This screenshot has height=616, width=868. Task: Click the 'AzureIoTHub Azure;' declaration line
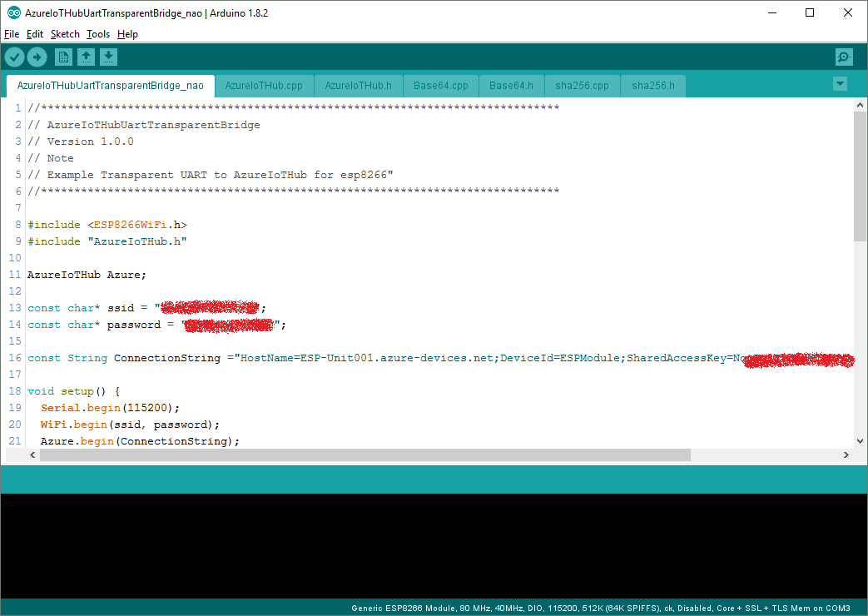tap(87, 275)
